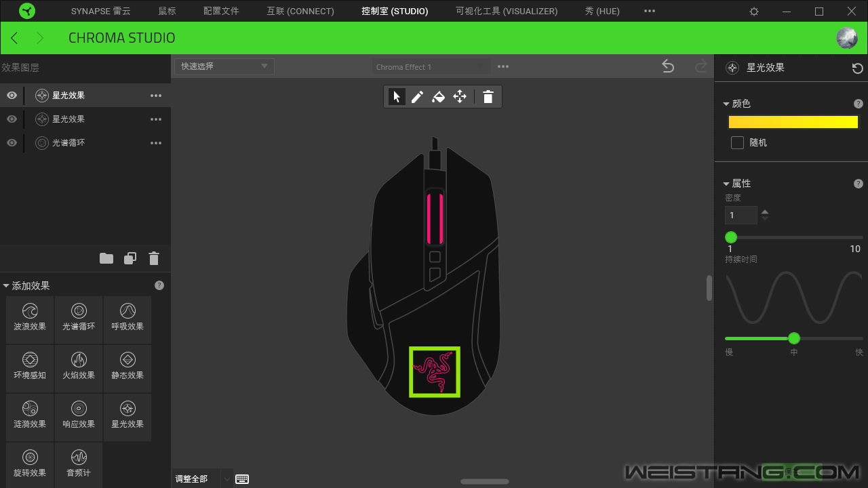This screenshot has width=868, height=488.
Task: Select the 光谱循环 layer row
Action: tap(85, 143)
